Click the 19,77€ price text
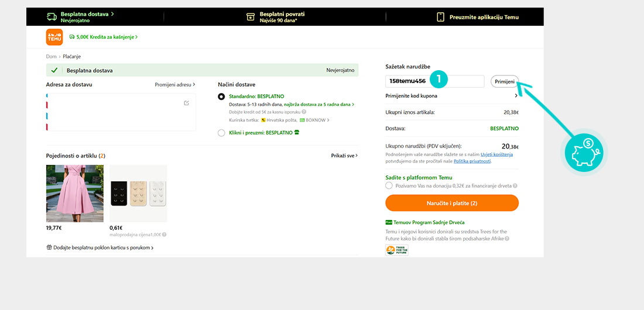Image resolution: width=644 pixels, height=310 pixels. coord(54,228)
